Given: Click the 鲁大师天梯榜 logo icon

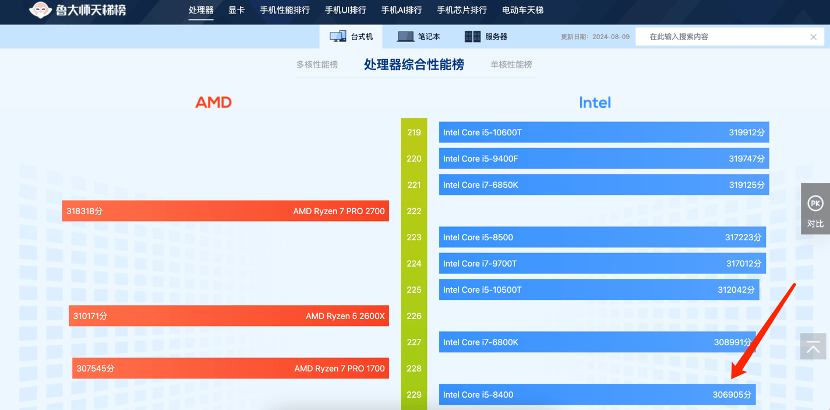Looking at the screenshot, I should (40, 12).
